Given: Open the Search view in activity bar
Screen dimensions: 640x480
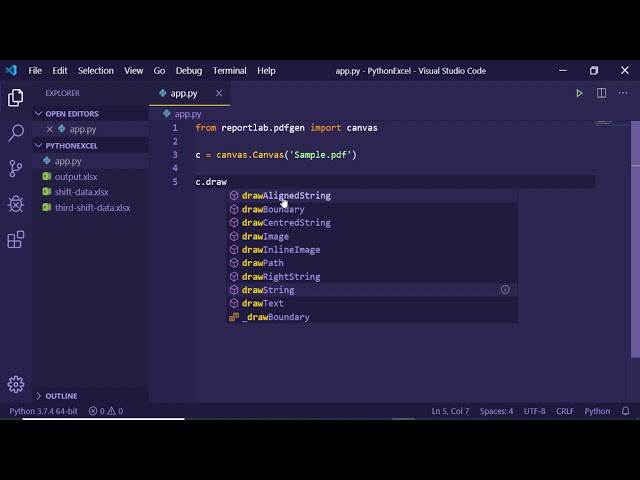Looking at the screenshot, I should 16,133.
